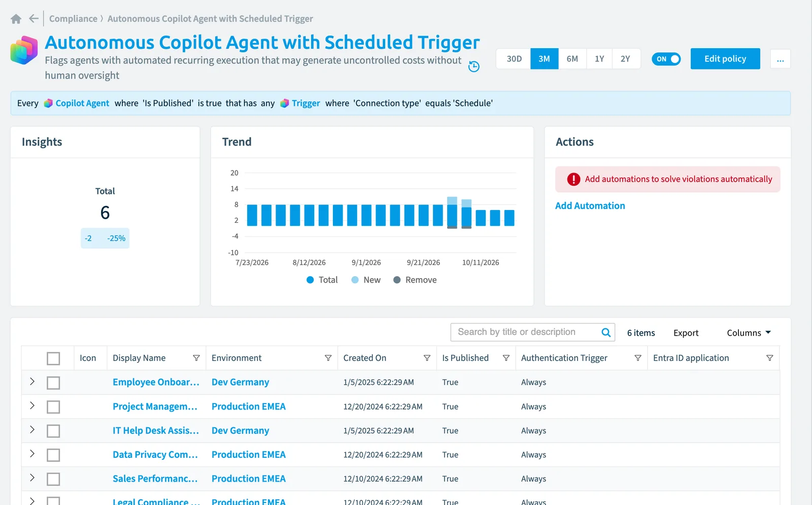Expand the IT Help Desk Assis... row
This screenshot has width=812, height=505.
click(32, 429)
